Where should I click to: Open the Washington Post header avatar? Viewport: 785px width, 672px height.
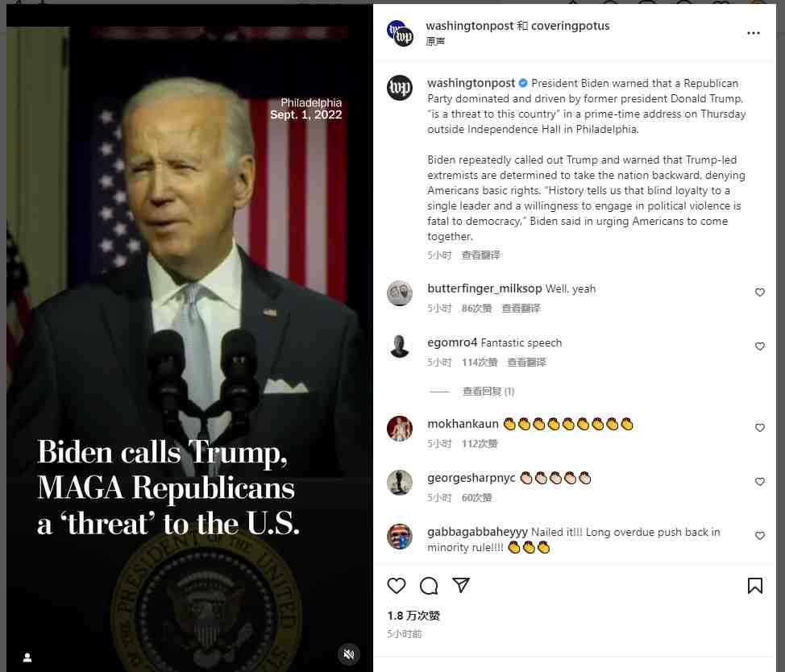point(400,33)
